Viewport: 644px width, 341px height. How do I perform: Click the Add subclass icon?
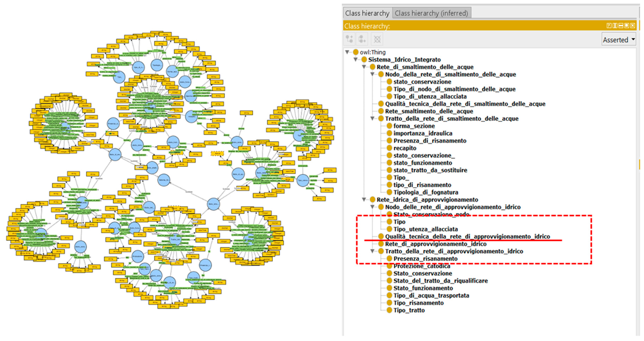click(349, 39)
